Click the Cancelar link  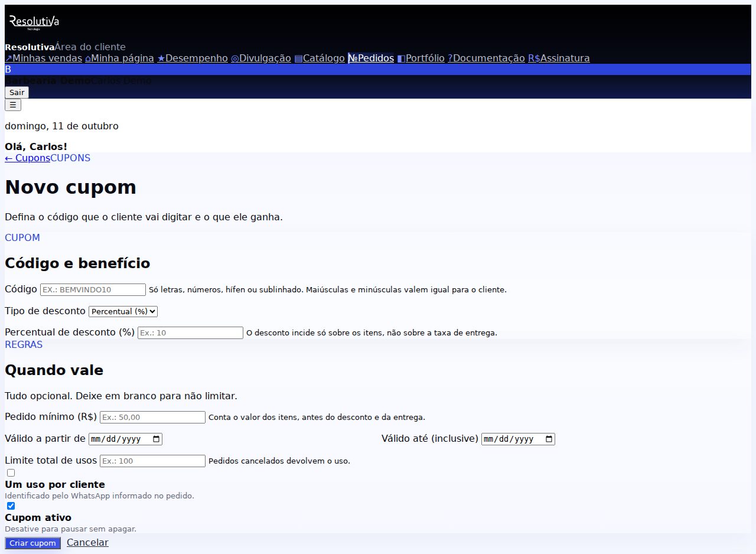click(x=87, y=542)
